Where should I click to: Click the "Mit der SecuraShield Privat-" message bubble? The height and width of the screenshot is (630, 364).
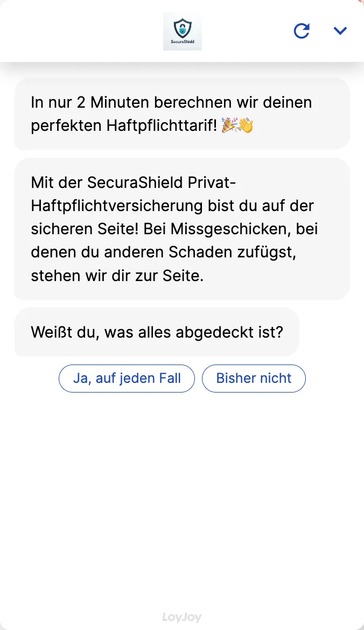(182, 229)
